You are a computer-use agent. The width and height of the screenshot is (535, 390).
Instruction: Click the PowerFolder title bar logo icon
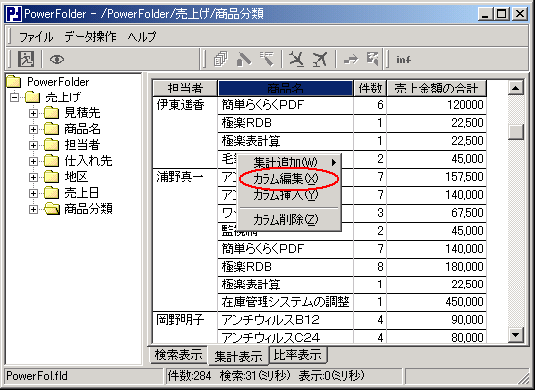[x=14, y=14]
